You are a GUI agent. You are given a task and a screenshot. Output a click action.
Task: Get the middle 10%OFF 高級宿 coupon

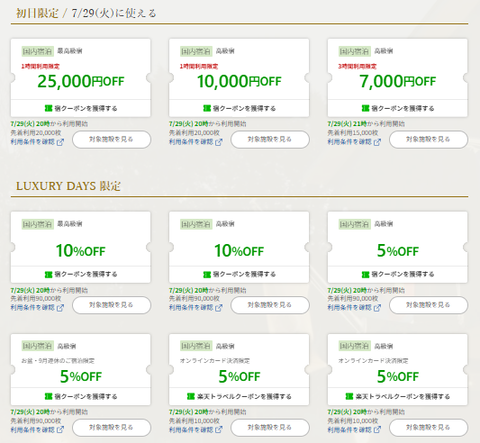coord(239,274)
